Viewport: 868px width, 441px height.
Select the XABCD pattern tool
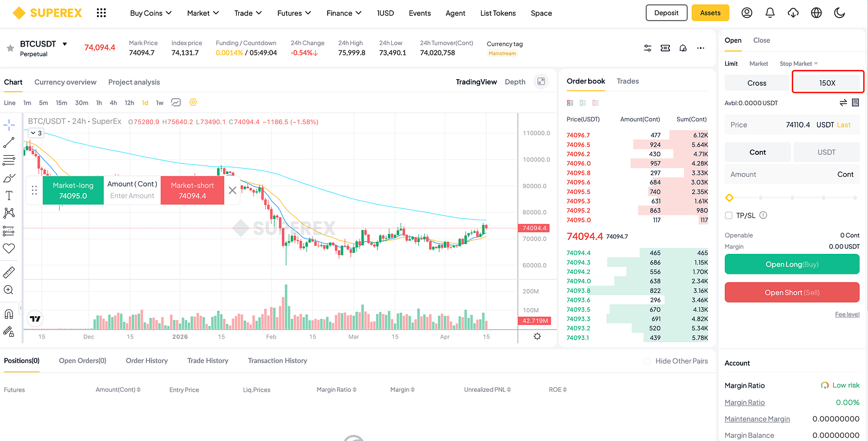click(9, 213)
